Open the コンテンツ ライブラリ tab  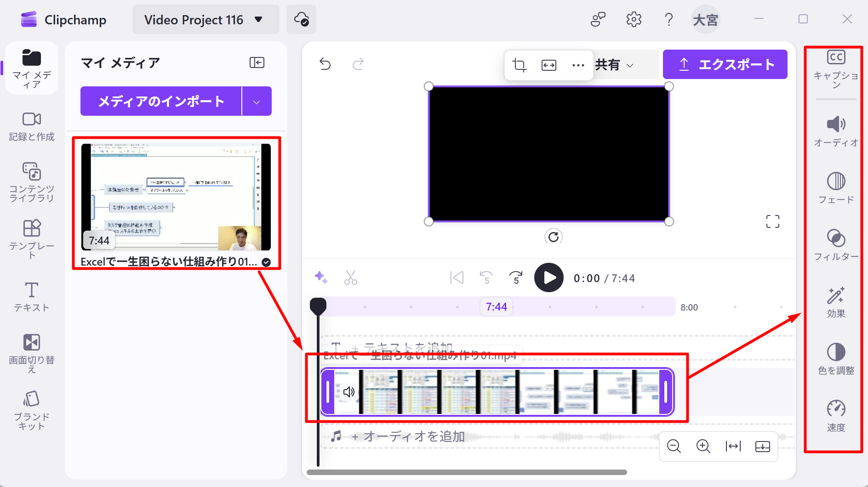31,182
